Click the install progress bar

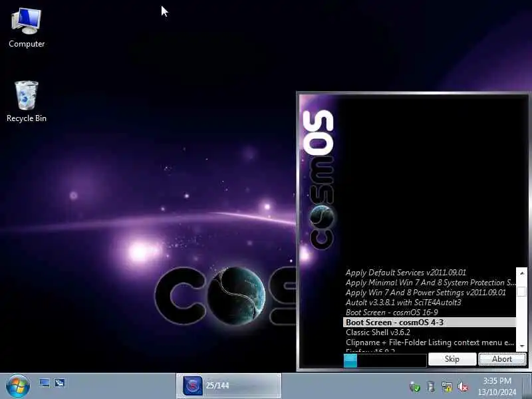tap(385, 360)
